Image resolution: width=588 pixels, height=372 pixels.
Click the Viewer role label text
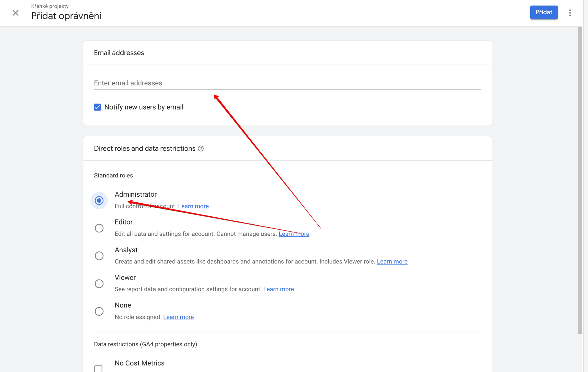coord(125,278)
